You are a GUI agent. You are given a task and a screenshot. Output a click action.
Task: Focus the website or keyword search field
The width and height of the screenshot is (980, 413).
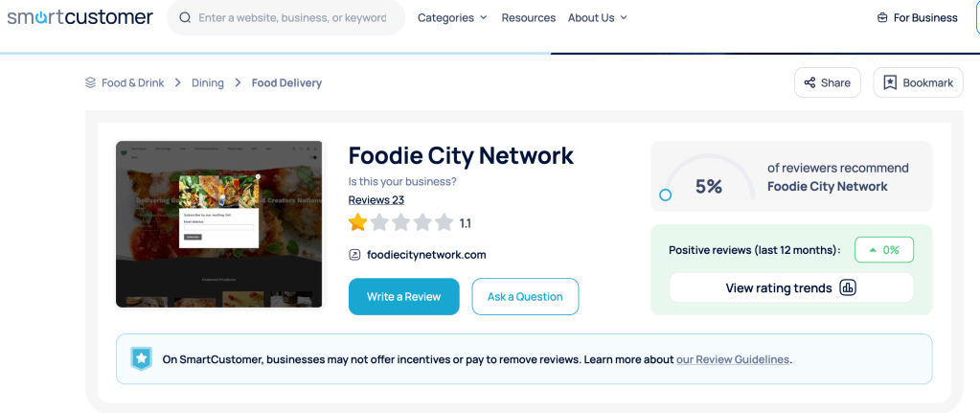click(292, 18)
